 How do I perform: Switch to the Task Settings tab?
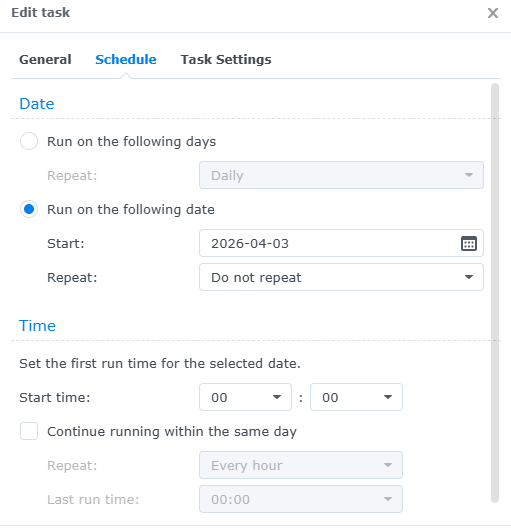[226, 59]
